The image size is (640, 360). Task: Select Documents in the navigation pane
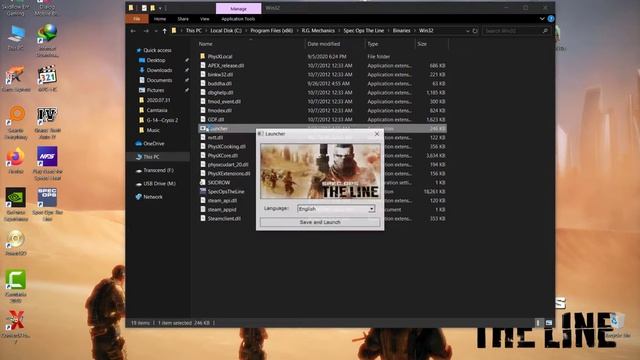coord(159,80)
